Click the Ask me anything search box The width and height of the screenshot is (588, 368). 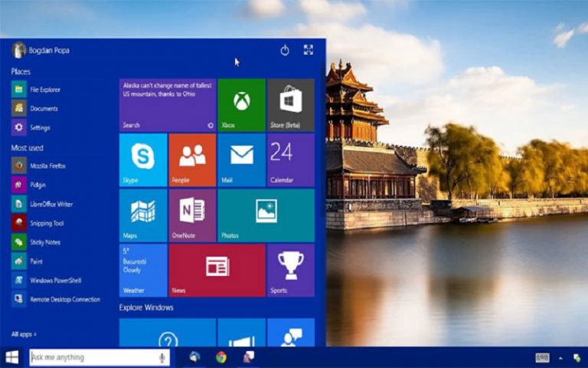pyautogui.click(x=100, y=357)
